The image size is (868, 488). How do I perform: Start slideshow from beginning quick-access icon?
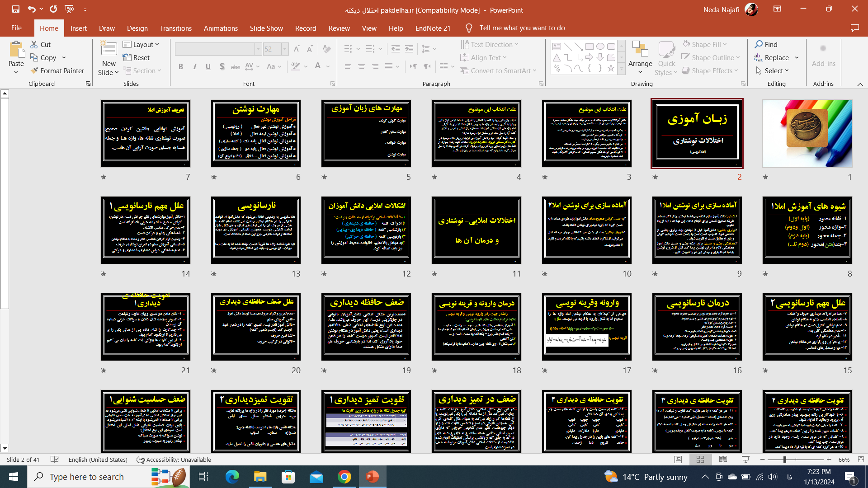69,9
